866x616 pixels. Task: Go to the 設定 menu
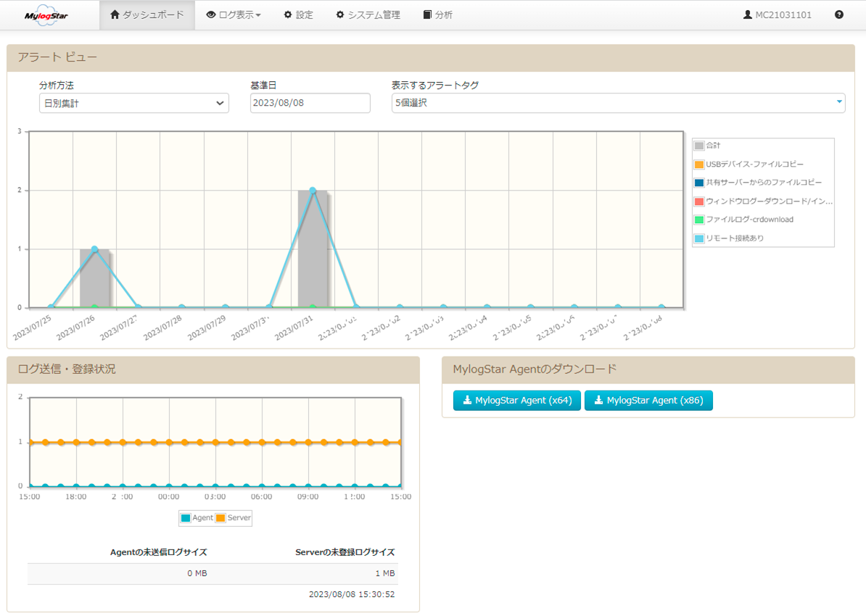[298, 15]
